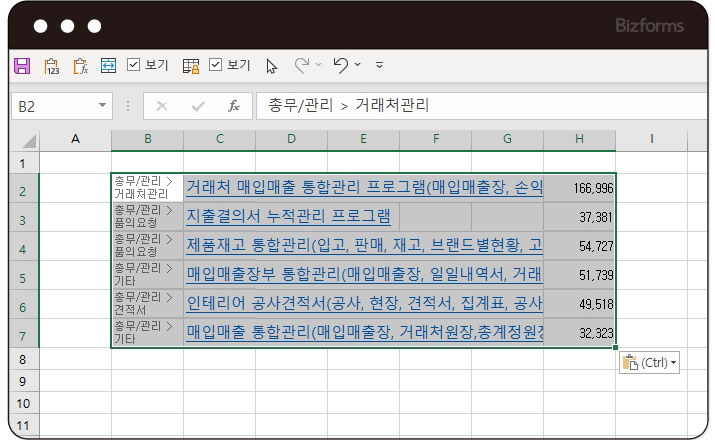Expand the Name Box dropdown arrow
715x440 pixels.
point(102,105)
